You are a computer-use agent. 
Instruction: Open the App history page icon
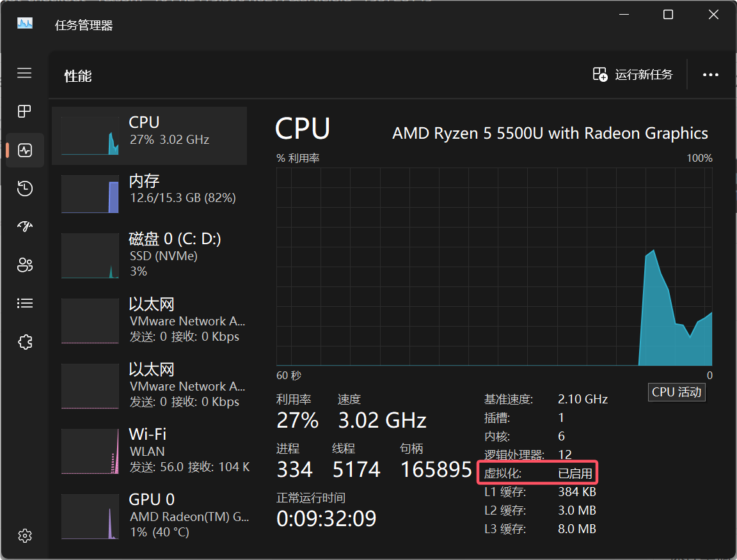(x=25, y=189)
